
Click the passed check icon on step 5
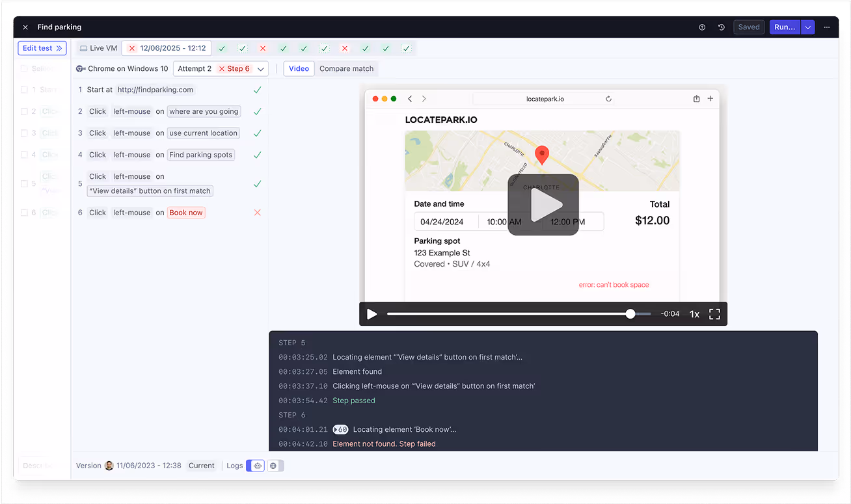click(257, 184)
